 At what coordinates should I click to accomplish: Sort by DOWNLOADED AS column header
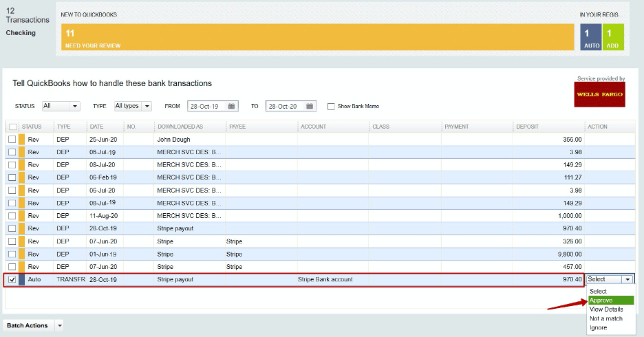click(x=180, y=127)
